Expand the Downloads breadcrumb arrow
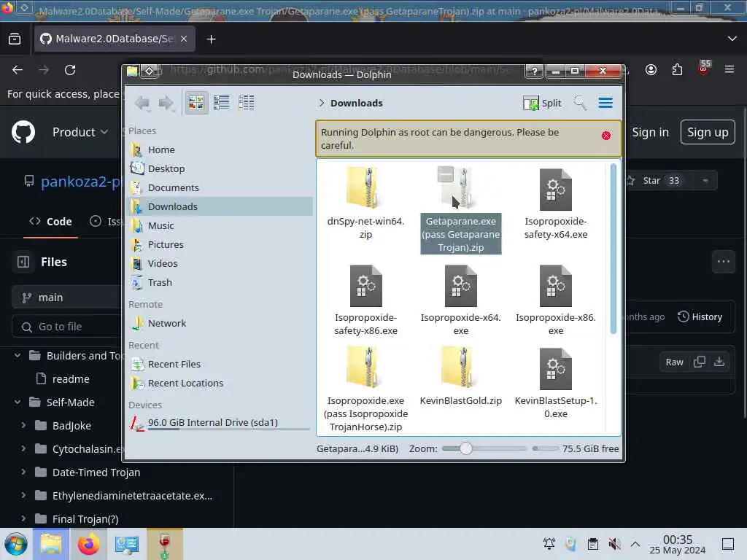The width and height of the screenshot is (747, 560). pyautogui.click(x=322, y=103)
